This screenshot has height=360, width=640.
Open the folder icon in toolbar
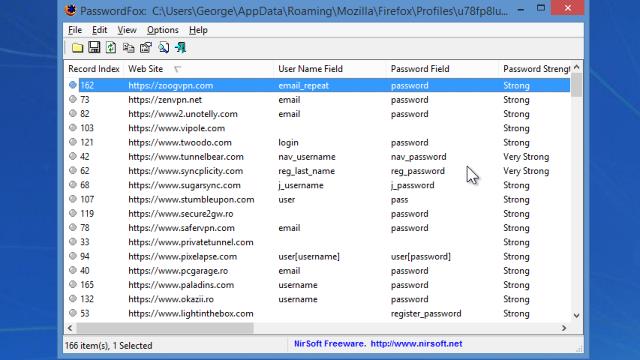click(x=77, y=48)
